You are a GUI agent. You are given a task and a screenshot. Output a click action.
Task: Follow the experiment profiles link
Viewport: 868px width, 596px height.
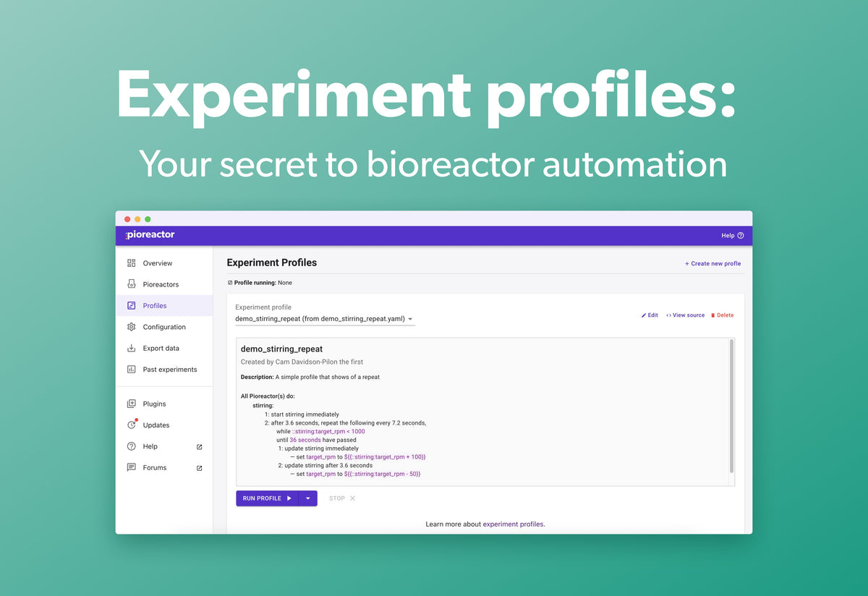coord(513,524)
